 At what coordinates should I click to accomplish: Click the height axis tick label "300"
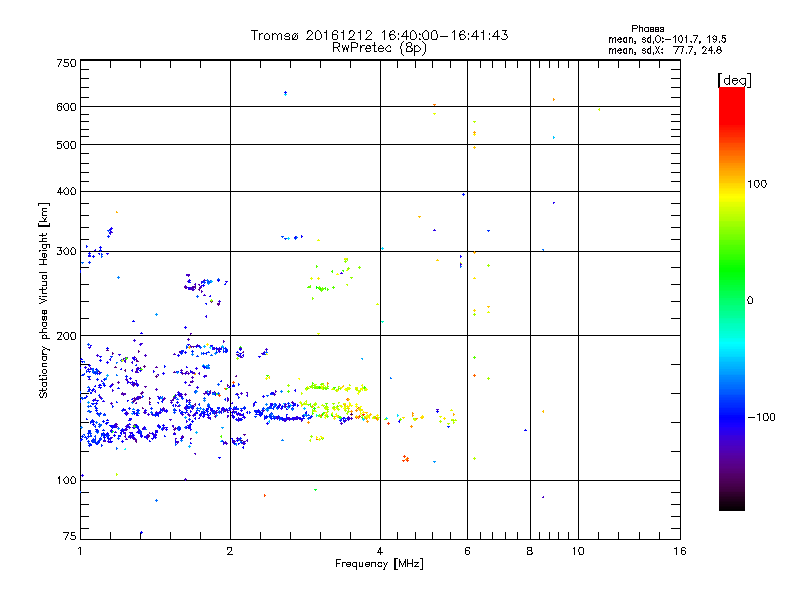(x=67, y=251)
